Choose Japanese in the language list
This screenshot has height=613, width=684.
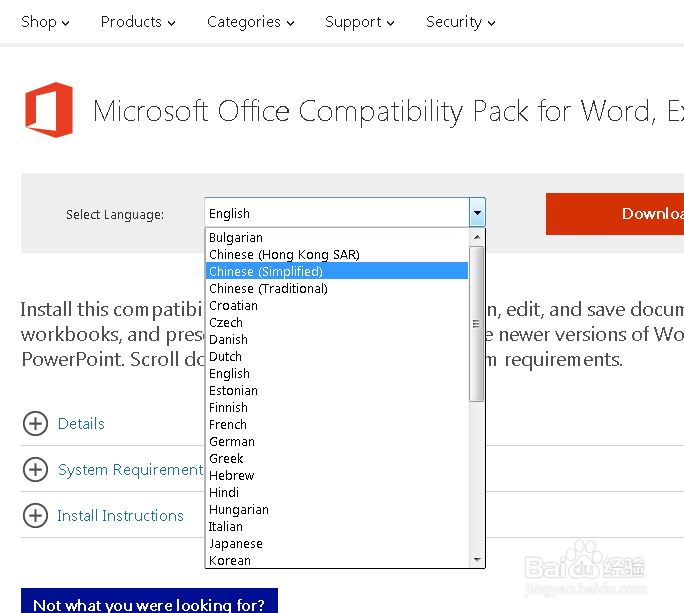click(x=236, y=543)
